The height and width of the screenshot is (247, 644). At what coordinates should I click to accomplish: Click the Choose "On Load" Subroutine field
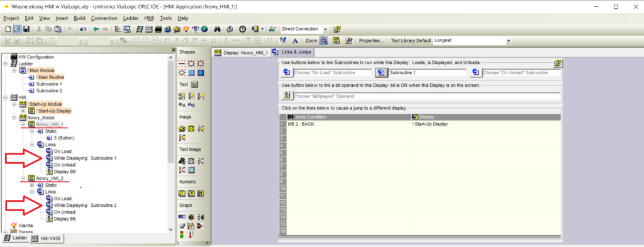[x=332, y=73]
